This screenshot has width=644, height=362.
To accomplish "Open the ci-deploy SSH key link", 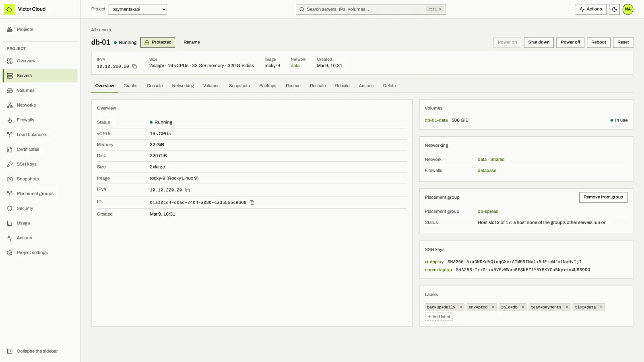I will (434, 262).
